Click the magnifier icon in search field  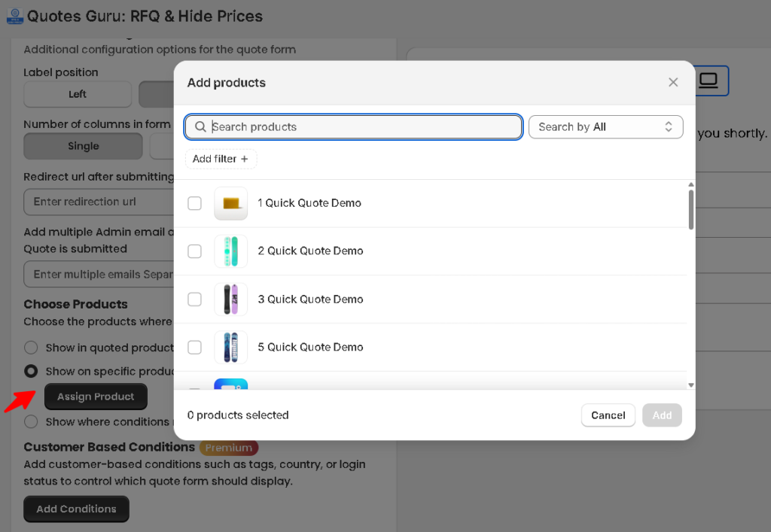[200, 126]
